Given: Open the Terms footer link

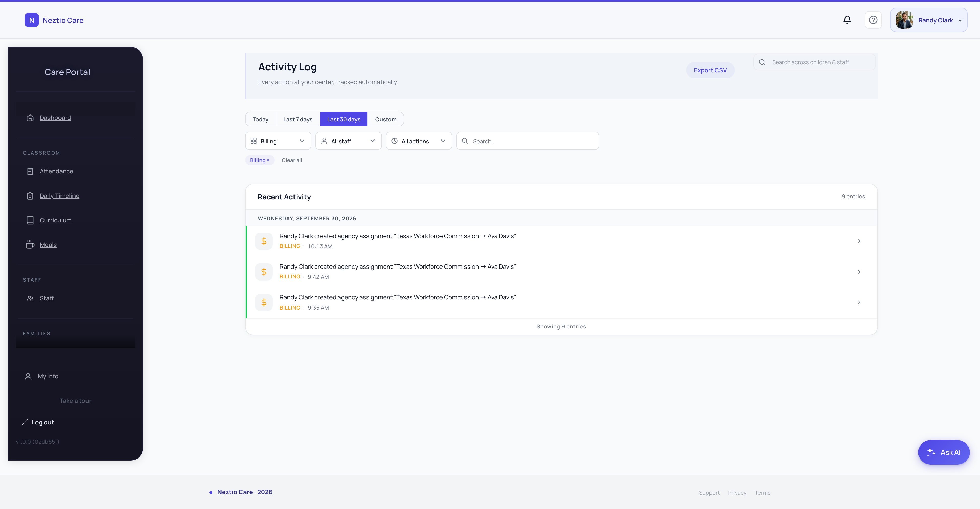Looking at the screenshot, I should pyautogui.click(x=763, y=493).
